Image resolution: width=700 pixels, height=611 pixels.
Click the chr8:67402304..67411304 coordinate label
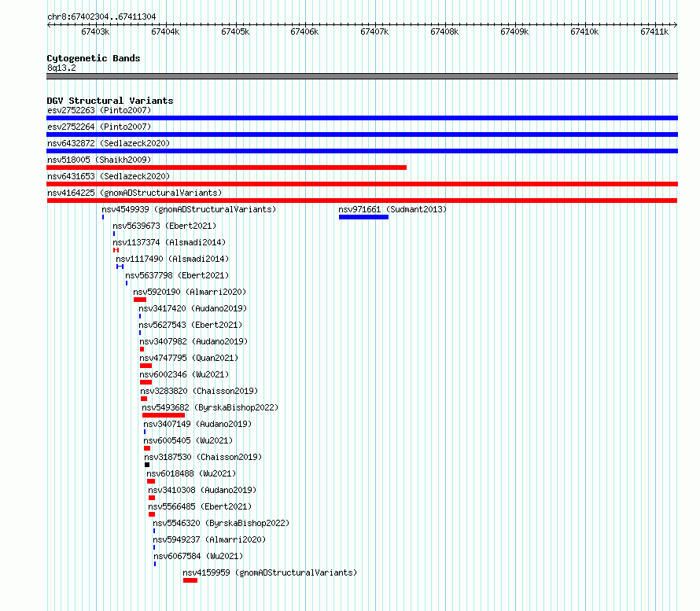click(x=101, y=17)
